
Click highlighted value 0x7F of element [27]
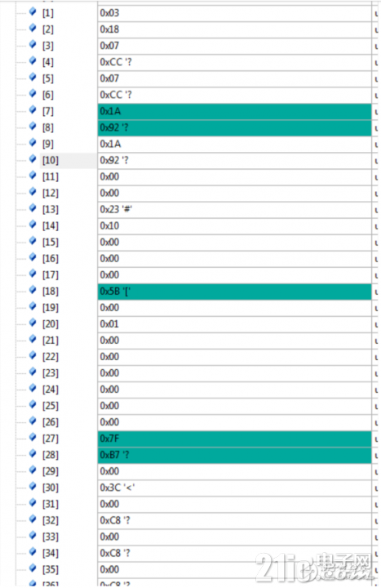(234, 439)
